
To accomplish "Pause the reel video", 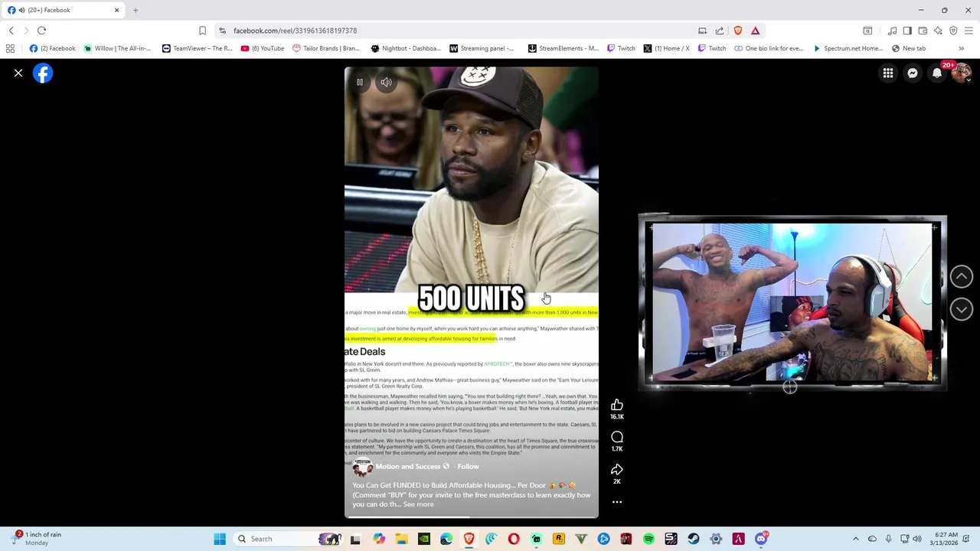I will point(360,82).
